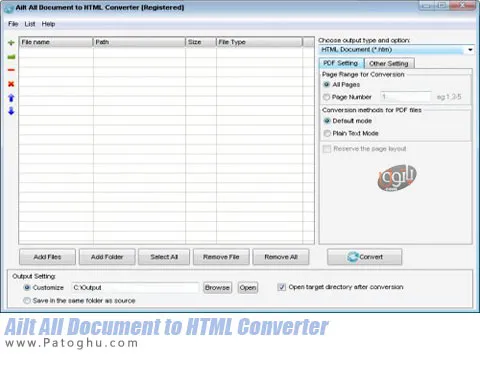Viewport: 480px width, 375px height.
Task: Click the output path input field
Action: [135, 287]
